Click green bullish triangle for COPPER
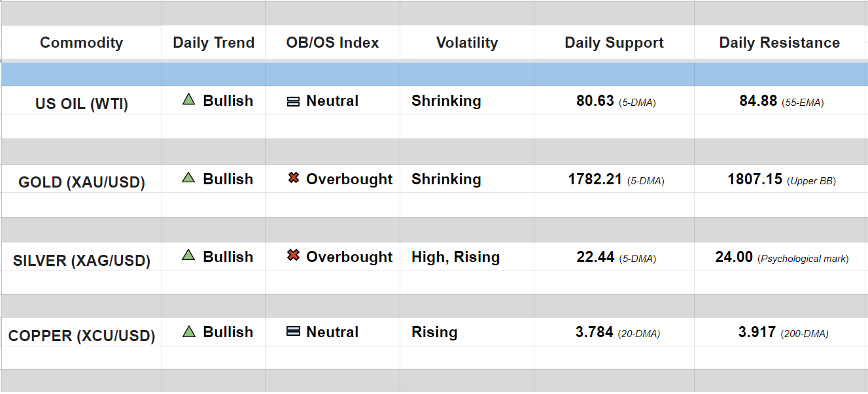 188,331
